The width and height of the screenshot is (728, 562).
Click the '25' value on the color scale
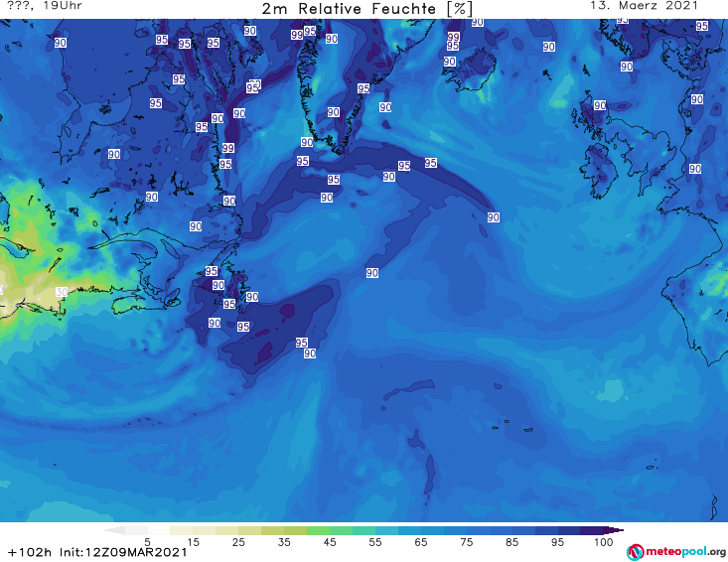(x=238, y=542)
